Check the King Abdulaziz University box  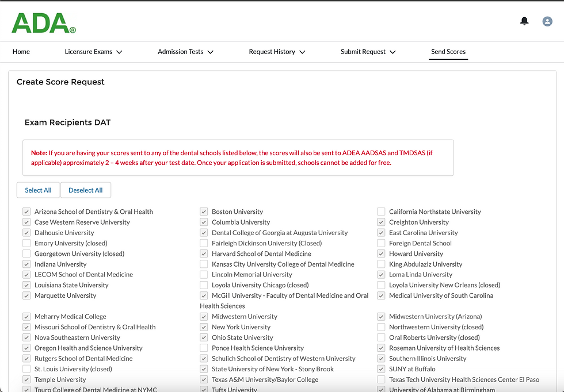pos(380,264)
